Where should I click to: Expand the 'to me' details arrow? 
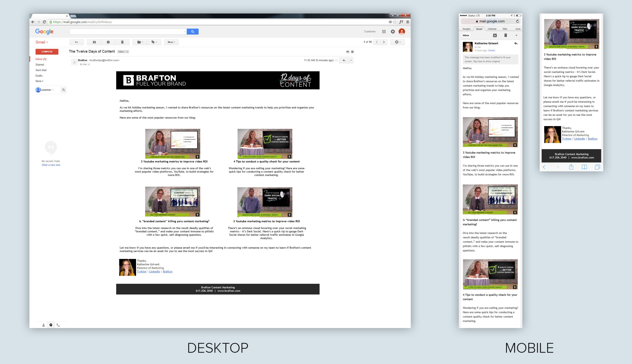coord(89,64)
